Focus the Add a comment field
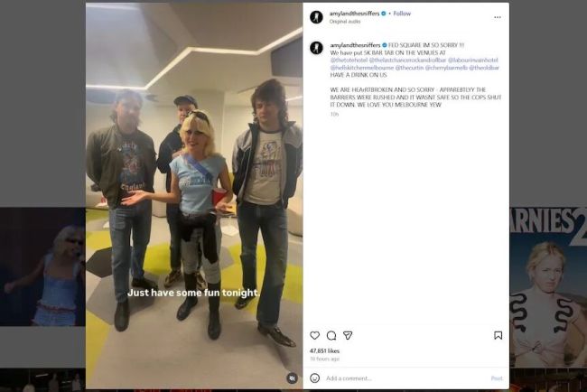This screenshot has height=392, width=587. click(406, 378)
